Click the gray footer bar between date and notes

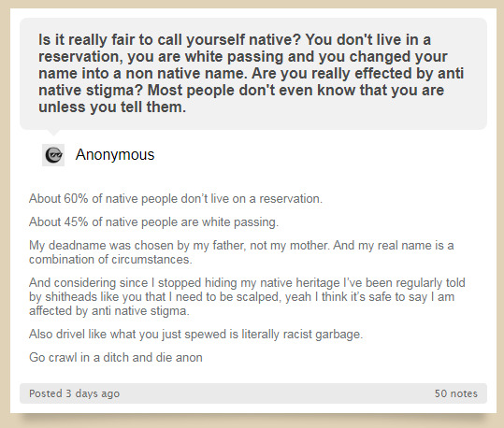[x=277, y=393]
